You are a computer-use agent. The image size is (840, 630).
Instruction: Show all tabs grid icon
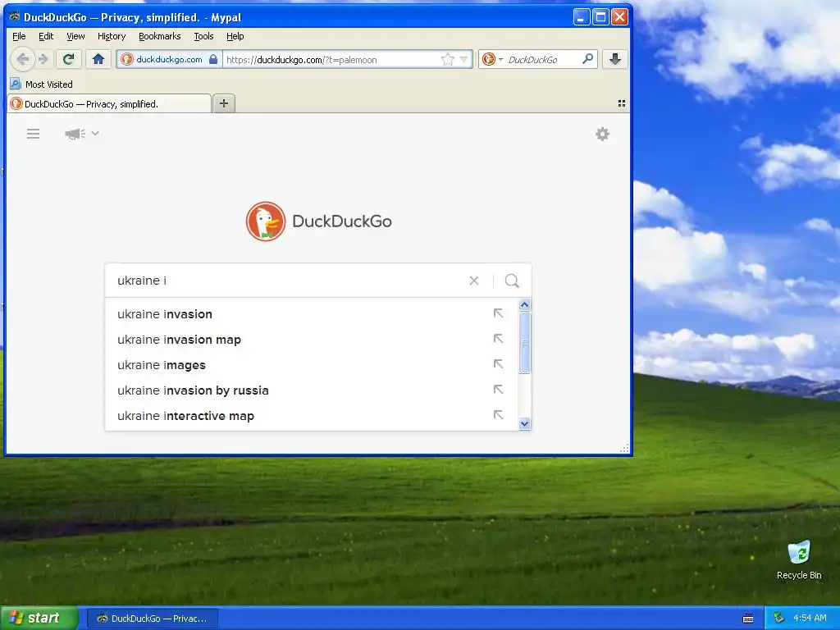pyautogui.click(x=622, y=103)
